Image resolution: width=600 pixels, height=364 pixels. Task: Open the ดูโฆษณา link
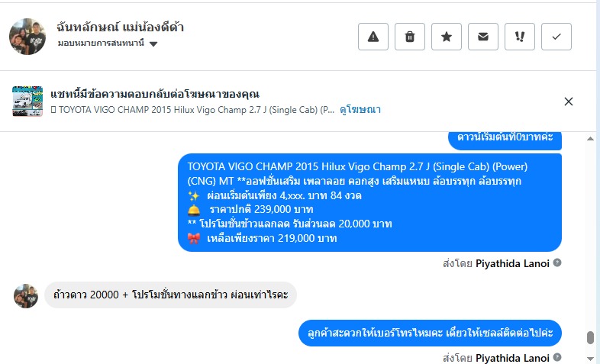(360, 110)
